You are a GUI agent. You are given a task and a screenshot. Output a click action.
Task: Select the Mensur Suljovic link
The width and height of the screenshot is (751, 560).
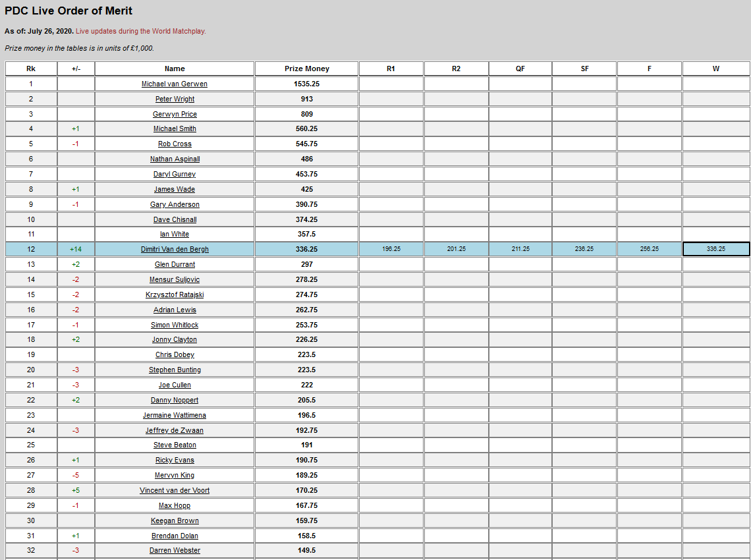175,280
